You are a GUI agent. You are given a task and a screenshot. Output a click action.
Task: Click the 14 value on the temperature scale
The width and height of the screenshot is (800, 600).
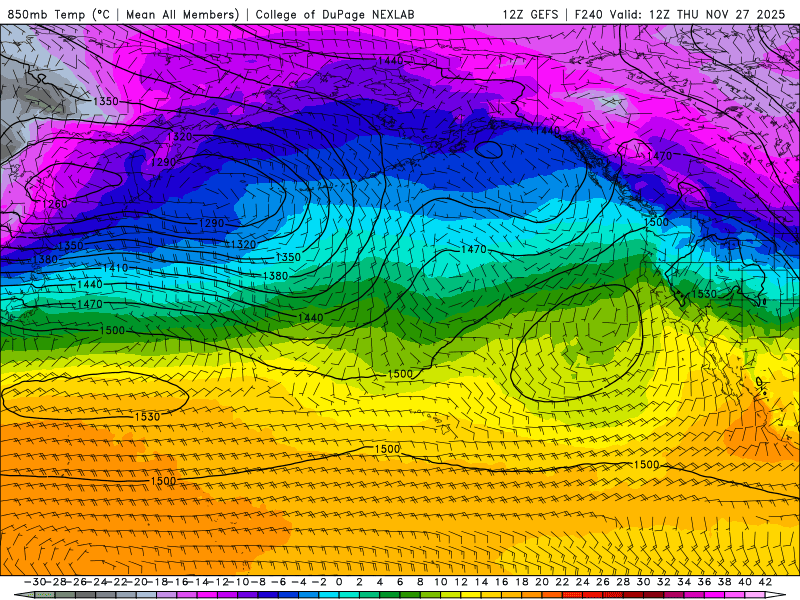[x=481, y=582]
